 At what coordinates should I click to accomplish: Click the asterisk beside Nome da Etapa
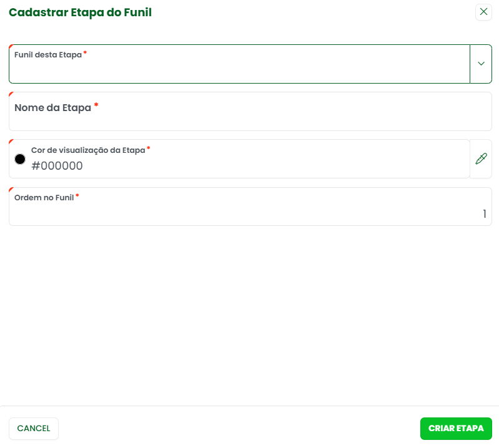(96, 106)
